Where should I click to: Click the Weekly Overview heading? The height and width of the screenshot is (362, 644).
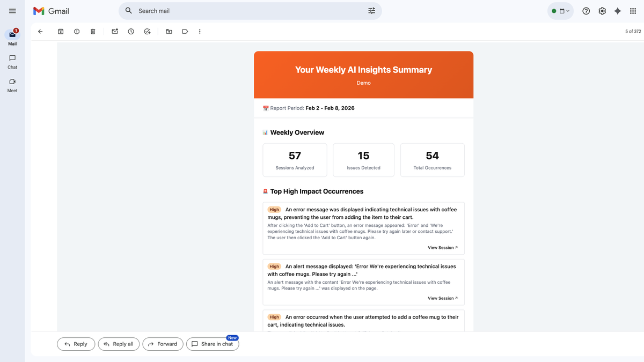click(x=297, y=132)
